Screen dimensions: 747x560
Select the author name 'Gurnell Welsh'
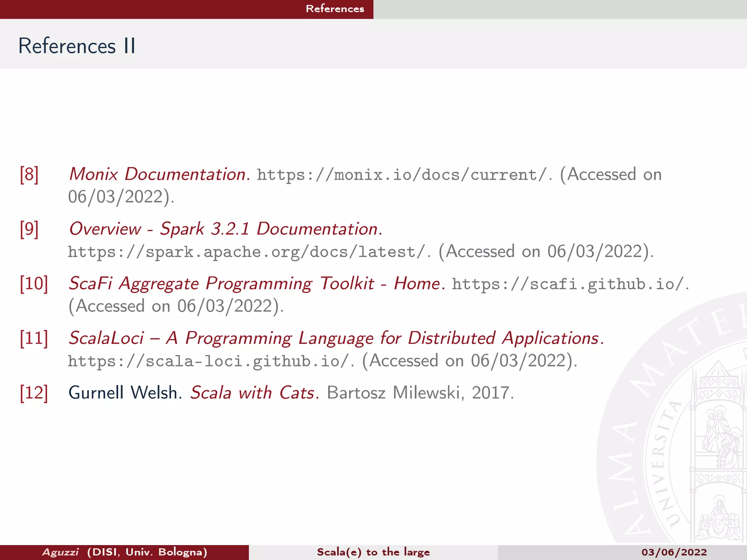click(123, 393)
